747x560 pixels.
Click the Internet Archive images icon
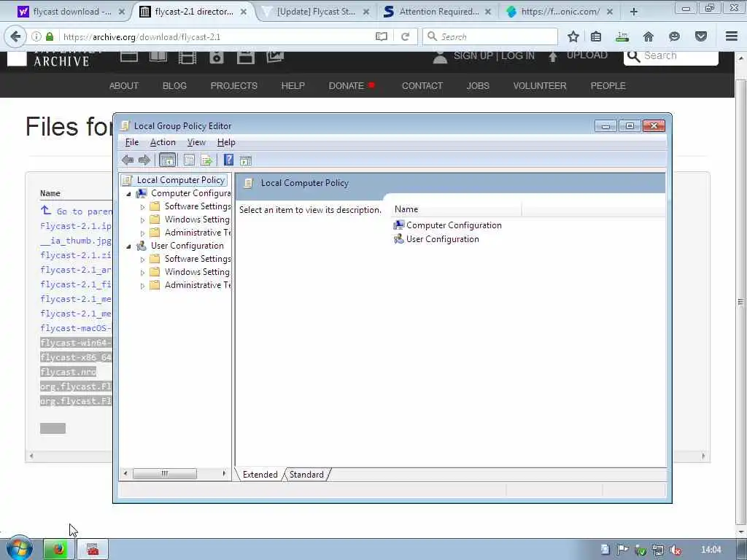click(275, 57)
